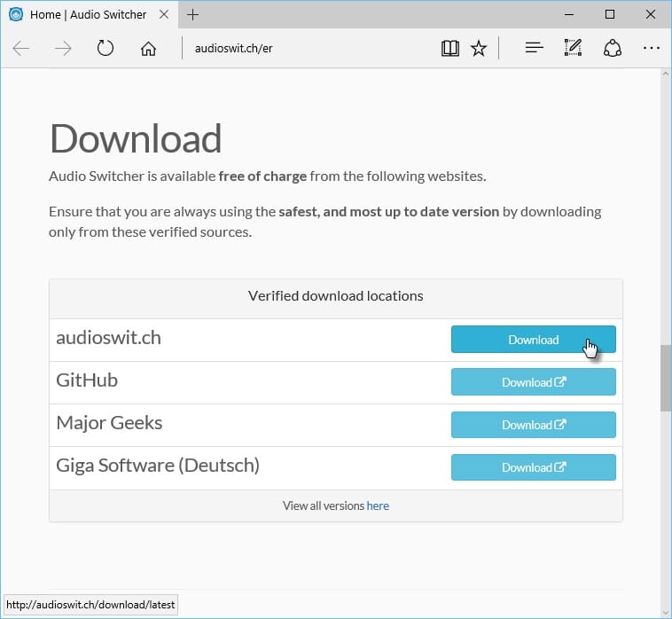Open the More actions ellipsis menu

652,48
